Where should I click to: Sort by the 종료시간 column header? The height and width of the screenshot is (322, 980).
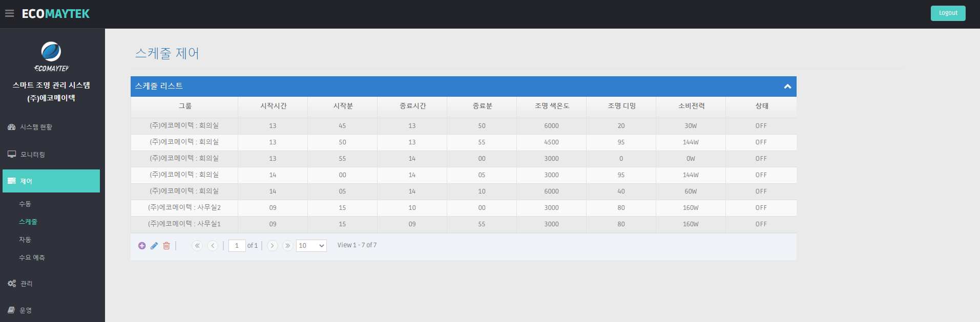(x=412, y=106)
